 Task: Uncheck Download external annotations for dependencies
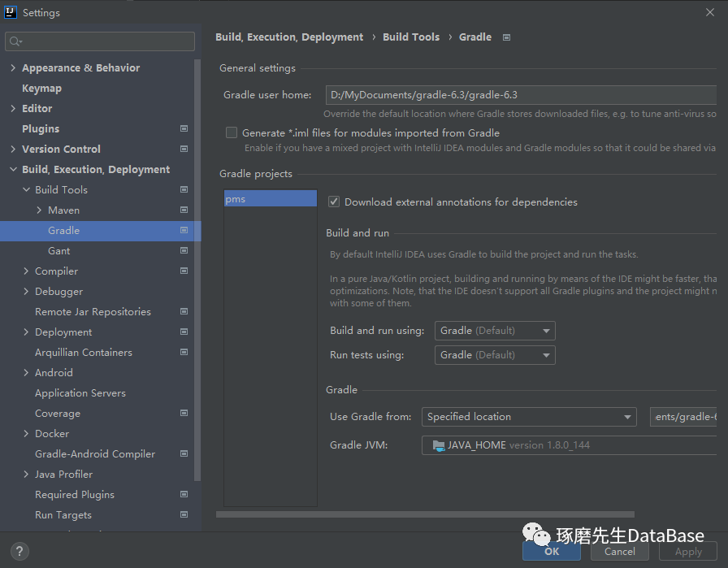click(x=334, y=202)
